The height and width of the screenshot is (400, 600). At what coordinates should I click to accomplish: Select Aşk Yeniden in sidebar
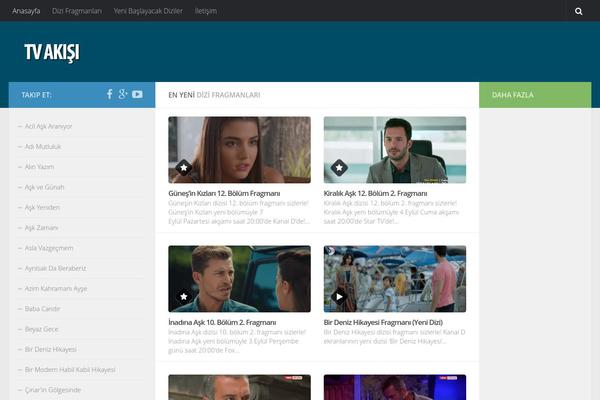pyautogui.click(x=42, y=207)
